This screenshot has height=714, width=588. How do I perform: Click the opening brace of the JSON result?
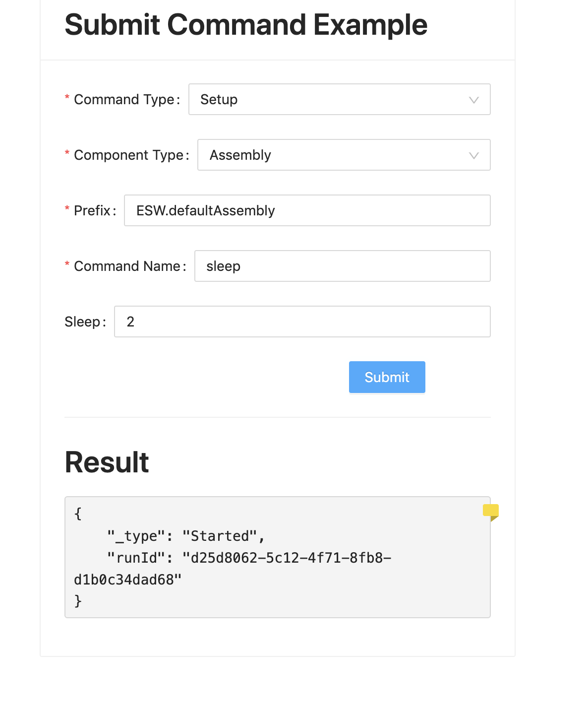coord(78,514)
